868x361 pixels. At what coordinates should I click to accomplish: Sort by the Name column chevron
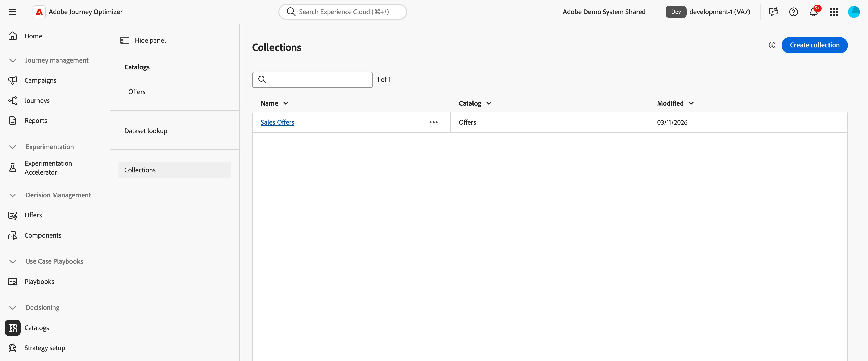[x=286, y=103]
